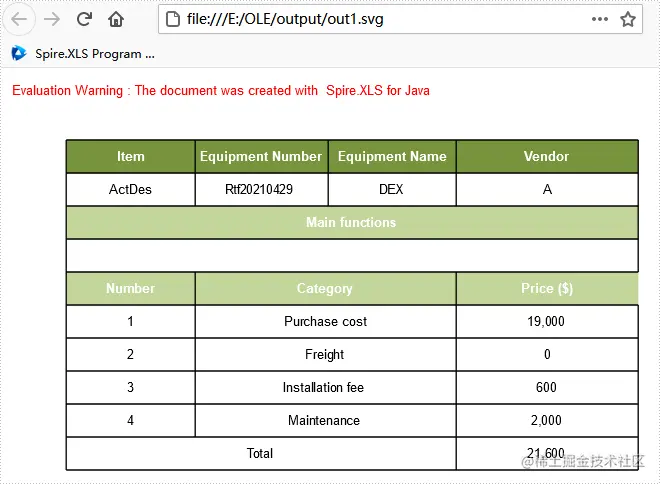This screenshot has height=484, width=660.
Task: Select the Equipment Number header cell
Action: [x=261, y=157]
